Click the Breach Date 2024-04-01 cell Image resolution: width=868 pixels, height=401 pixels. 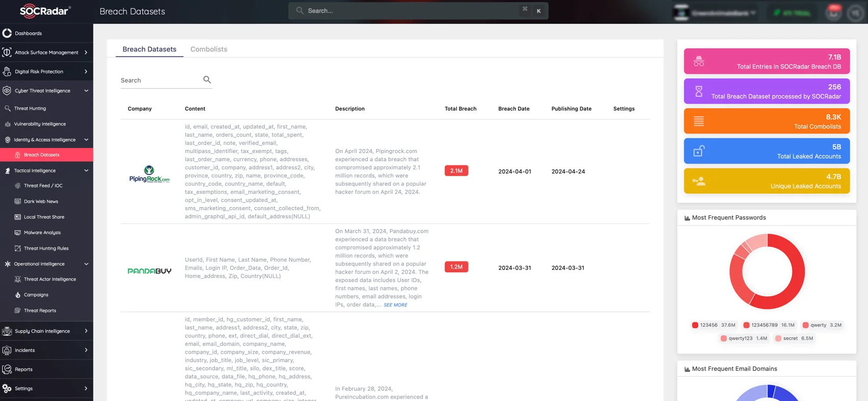pyautogui.click(x=514, y=171)
